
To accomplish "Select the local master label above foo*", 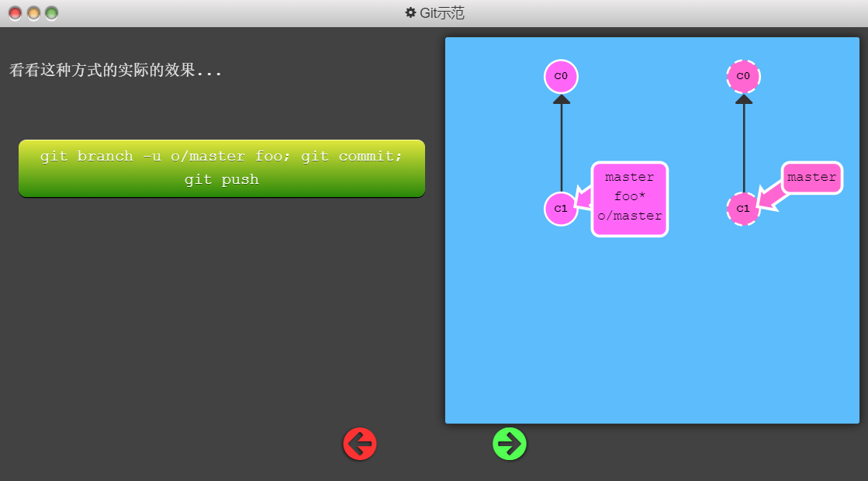I will [630, 177].
